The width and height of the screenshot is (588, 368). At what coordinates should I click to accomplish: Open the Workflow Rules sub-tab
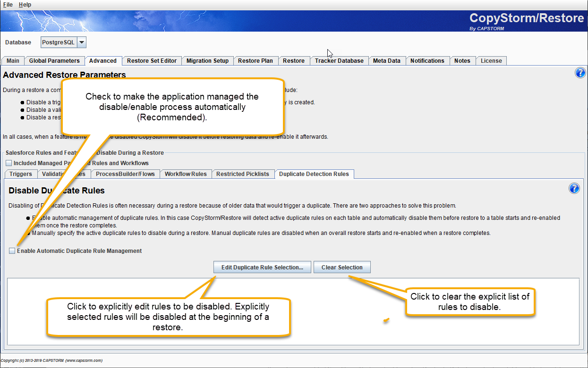tap(186, 174)
